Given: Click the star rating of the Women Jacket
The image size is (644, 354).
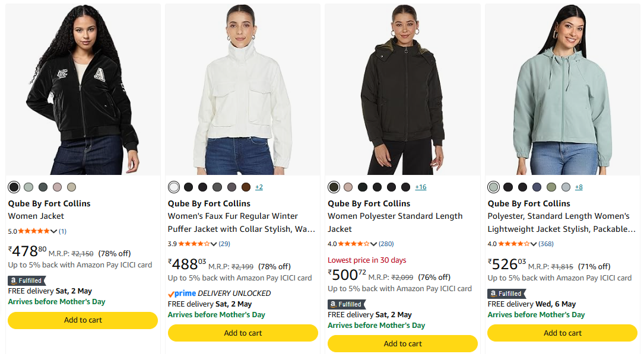Looking at the screenshot, I should [x=34, y=231].
